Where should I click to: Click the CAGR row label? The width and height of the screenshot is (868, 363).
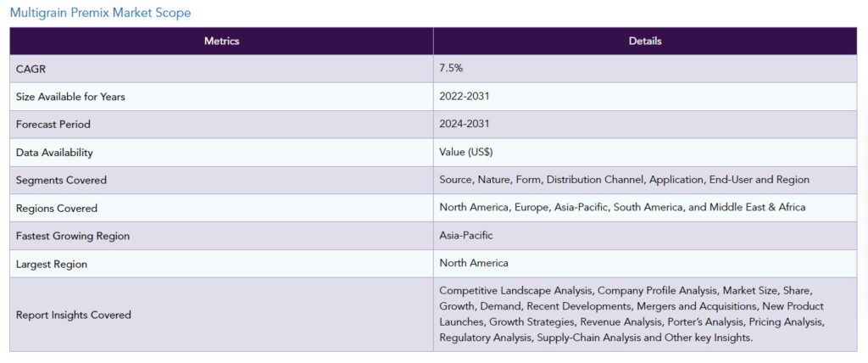[x=30, y=69]
